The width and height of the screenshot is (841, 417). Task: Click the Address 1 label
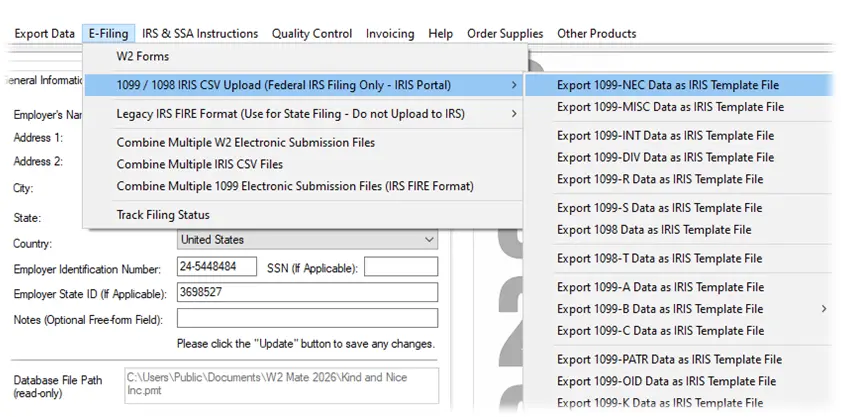38,138
